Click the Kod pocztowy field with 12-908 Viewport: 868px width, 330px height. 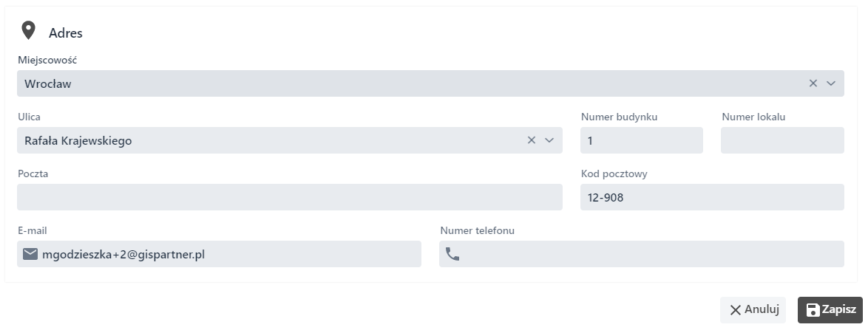(x=711, y=197)
